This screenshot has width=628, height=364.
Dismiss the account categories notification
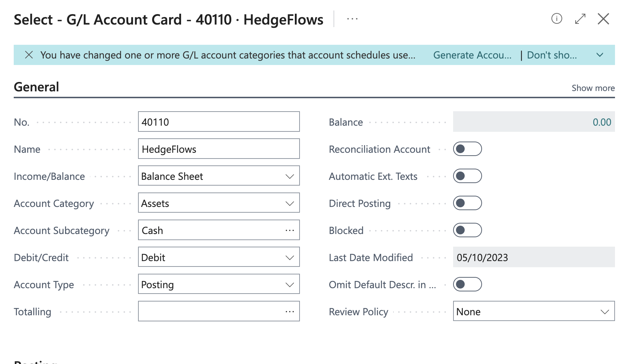pyautogui.click(x=29, y=55)
